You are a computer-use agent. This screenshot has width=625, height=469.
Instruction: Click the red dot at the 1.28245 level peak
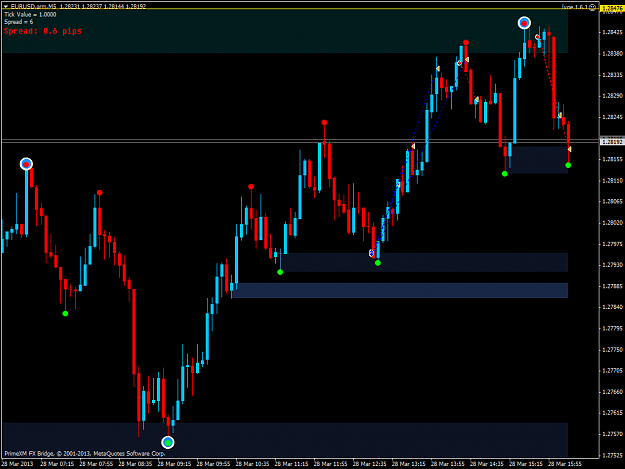(x=324, y=122)
